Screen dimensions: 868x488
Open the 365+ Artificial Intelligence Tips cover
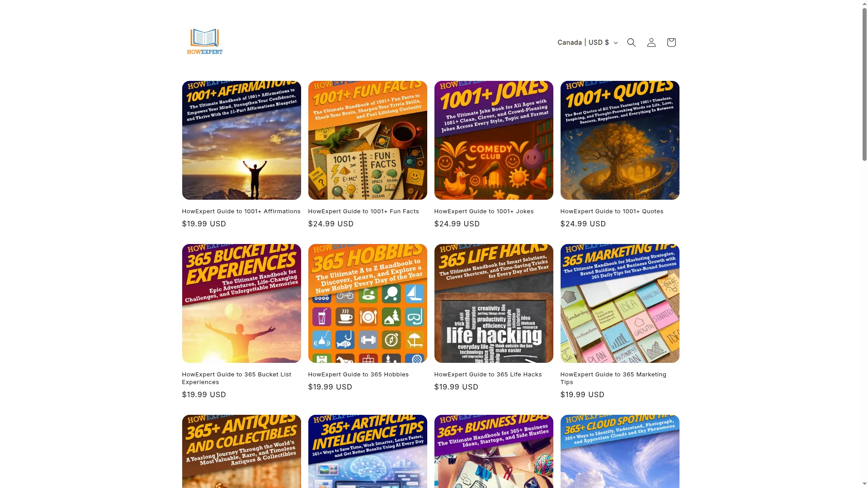pyautogui.click(x=368, y=451)
